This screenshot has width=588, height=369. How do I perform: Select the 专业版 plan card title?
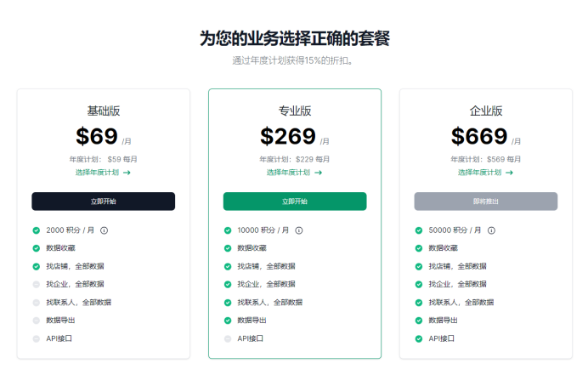(x=295, y=111)
